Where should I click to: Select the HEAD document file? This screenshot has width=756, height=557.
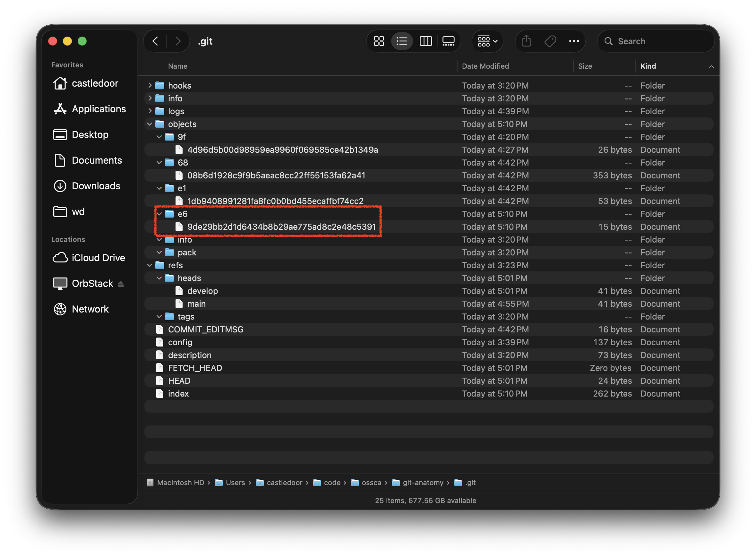tap(179, 381)
